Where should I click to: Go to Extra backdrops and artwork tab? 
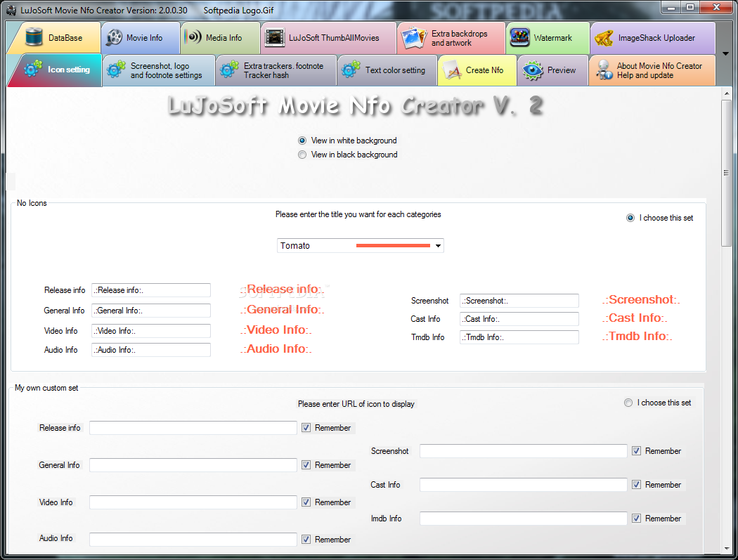click(451, 38)
